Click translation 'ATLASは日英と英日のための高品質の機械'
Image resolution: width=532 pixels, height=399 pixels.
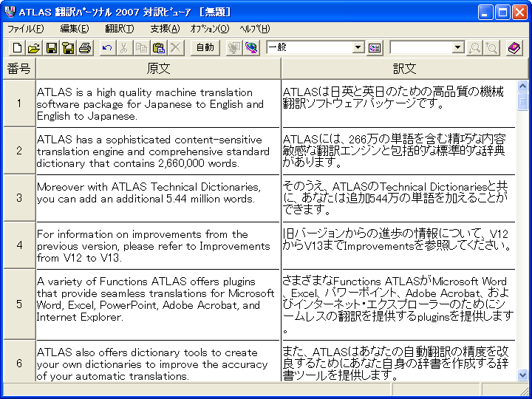[x=393, y=92]
